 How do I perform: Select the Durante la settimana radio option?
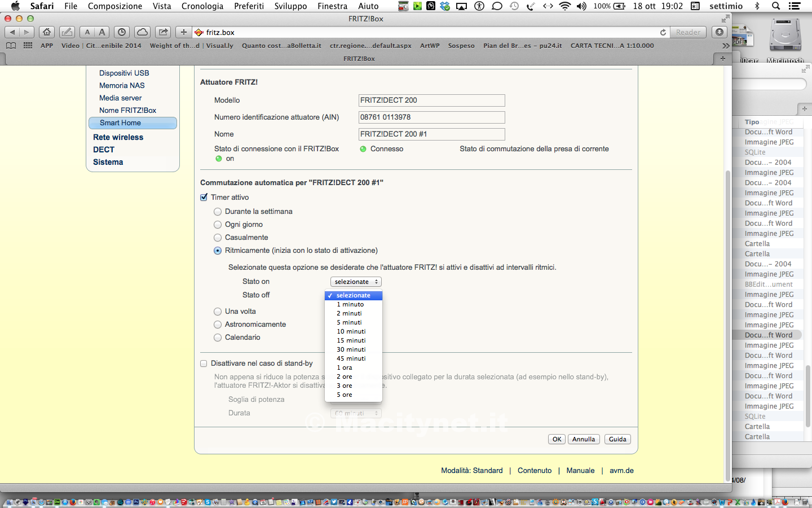pyautogui.click(x=218, y=212)
